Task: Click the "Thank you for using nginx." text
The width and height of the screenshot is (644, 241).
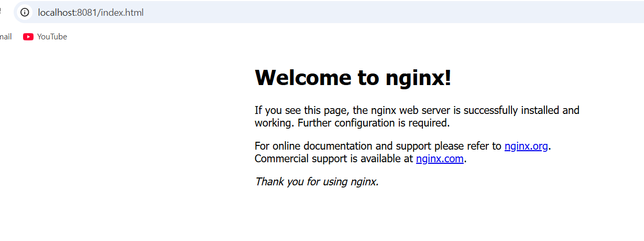Action: (x=316, y=182)
